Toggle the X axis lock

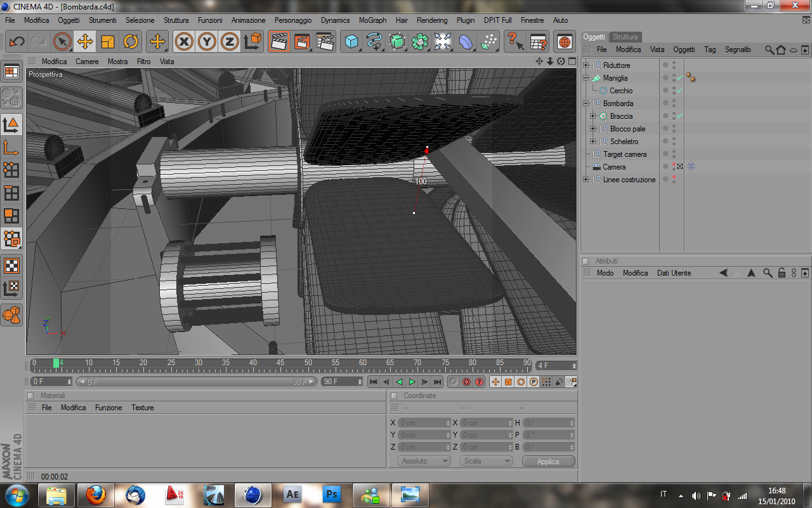184,42
